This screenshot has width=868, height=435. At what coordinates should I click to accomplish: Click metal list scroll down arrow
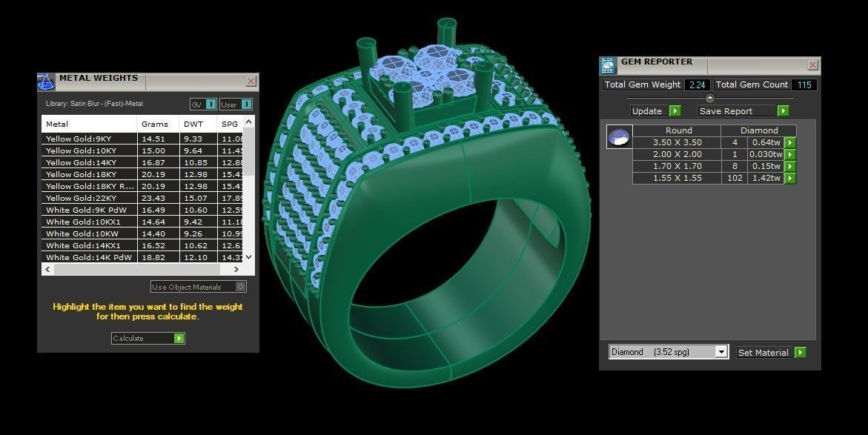tap(248, 257)
